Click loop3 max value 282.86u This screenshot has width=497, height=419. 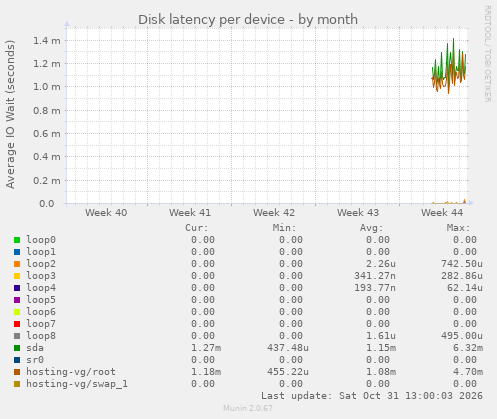tap(462, 276)
